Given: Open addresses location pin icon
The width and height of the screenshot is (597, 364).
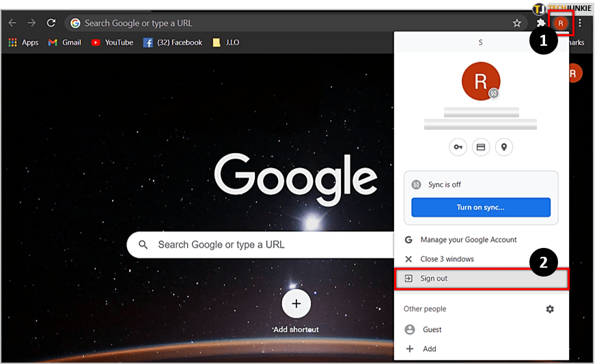Looking at the screenshot, I should tap(503, 147).
